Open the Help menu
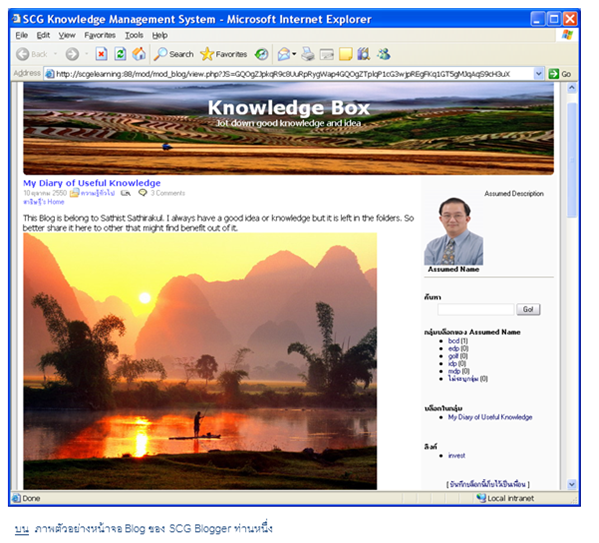The width and height of the screenshot is (599, 543). click(160, 35)
